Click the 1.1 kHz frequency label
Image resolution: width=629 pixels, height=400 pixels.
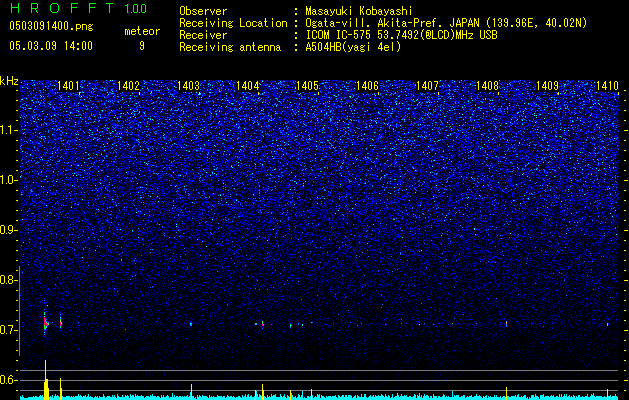(8, 130)
